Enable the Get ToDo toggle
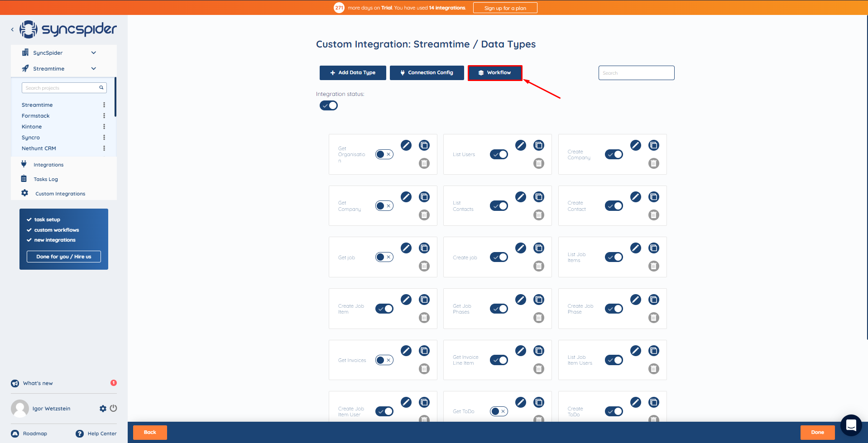 [x=499, y=411]
